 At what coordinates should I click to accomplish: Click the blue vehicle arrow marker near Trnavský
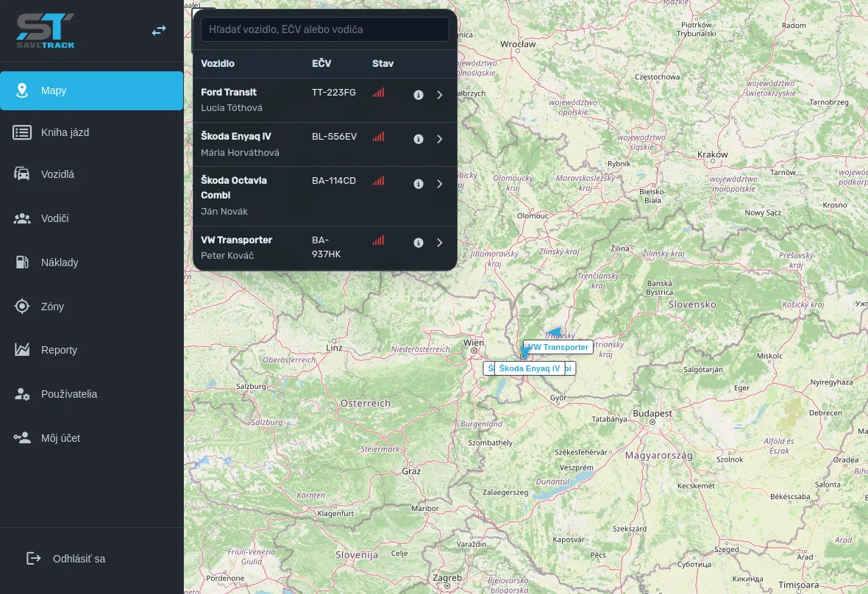tap(554, 332)
